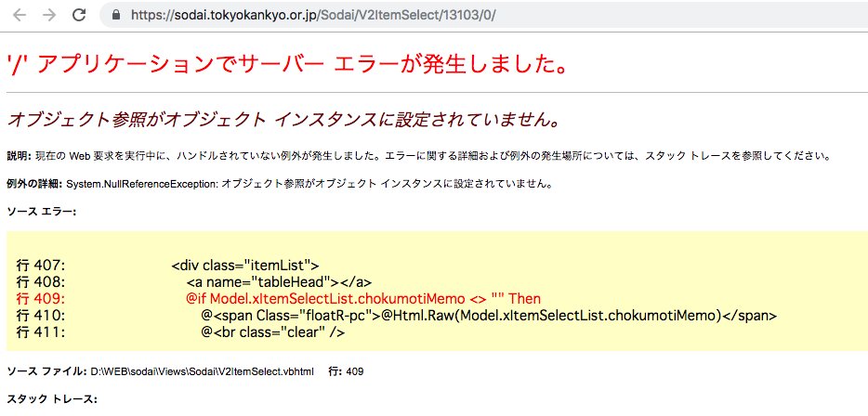
Task: Select source line 行 411 br clear
Action: pyautogui.click(x=181, y=332)
